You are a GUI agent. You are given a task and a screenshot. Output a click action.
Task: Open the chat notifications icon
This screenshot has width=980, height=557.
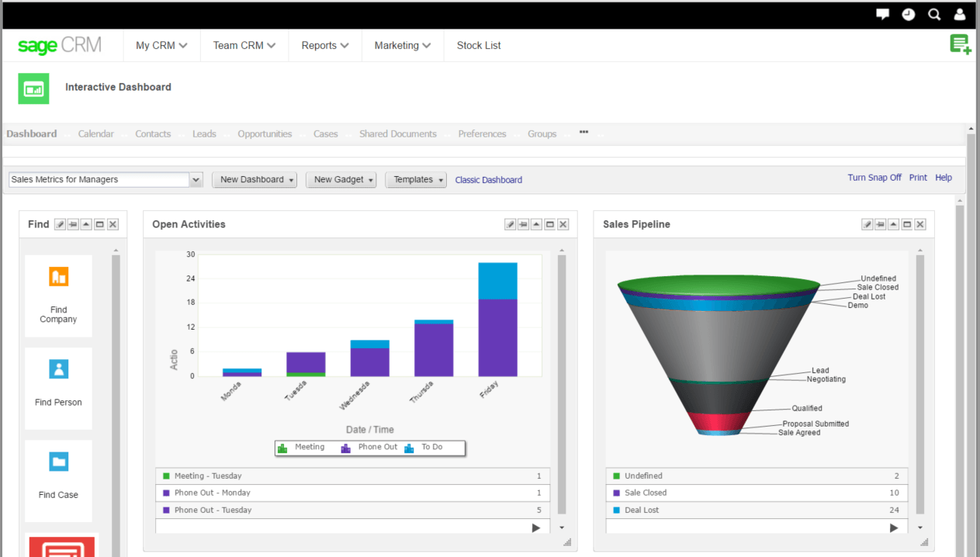[882, 14]
